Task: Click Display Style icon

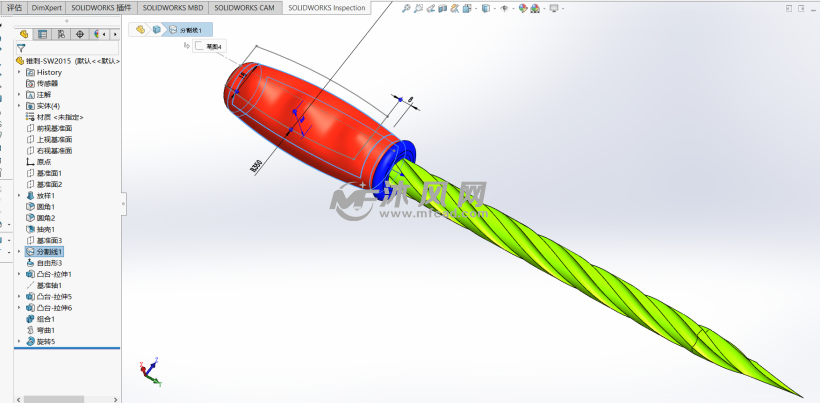Action: pyautogui.click(x=485, y=8)
